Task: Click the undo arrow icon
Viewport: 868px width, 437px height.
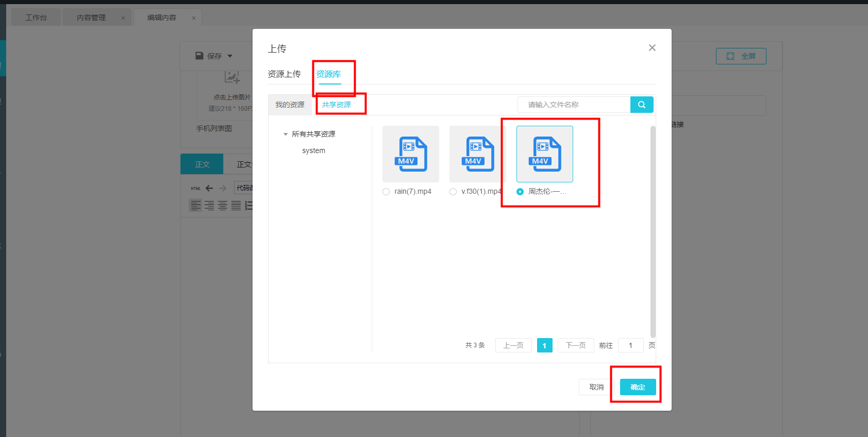Action: click(209, 188)
